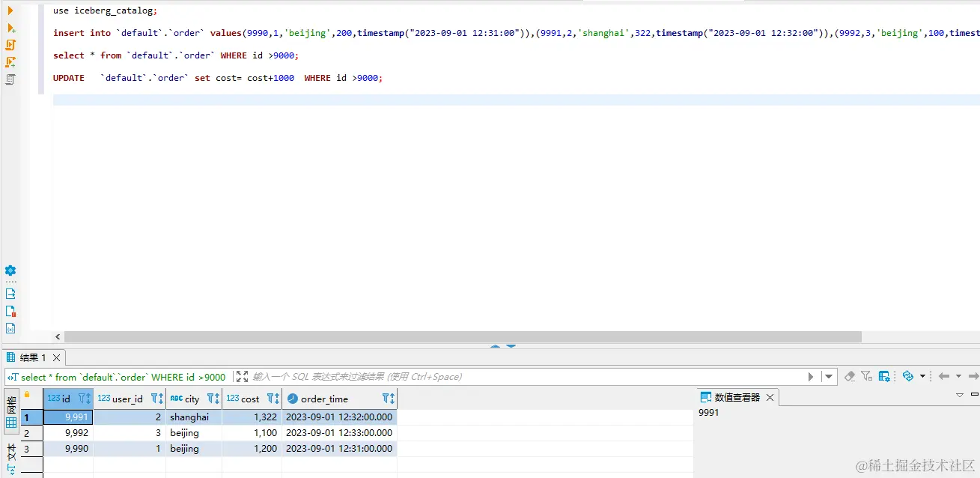Click the insert into statement line
Screen dimensions: 980x478
[517, 33]
